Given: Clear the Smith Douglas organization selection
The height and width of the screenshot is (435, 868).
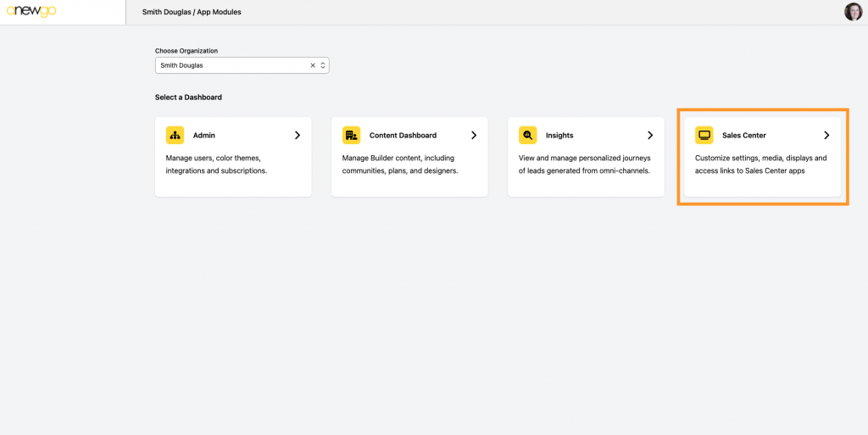Looking at the screenshot, I should click(x=313, y=65).
